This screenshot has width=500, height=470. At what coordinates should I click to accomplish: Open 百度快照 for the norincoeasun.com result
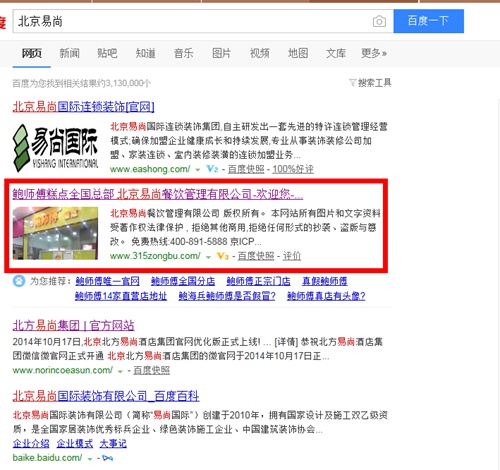152,370
